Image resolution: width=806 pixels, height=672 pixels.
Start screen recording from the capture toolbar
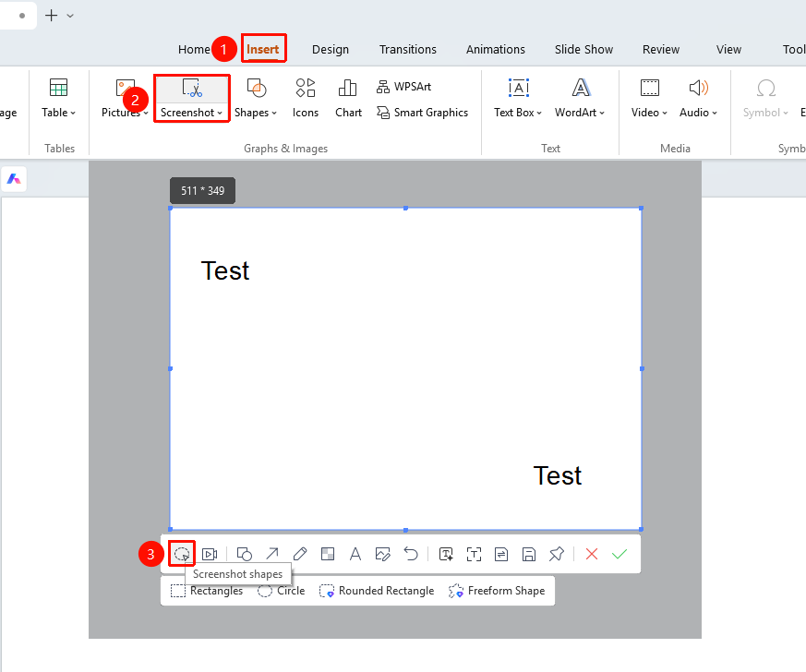[x=210, y=554]
